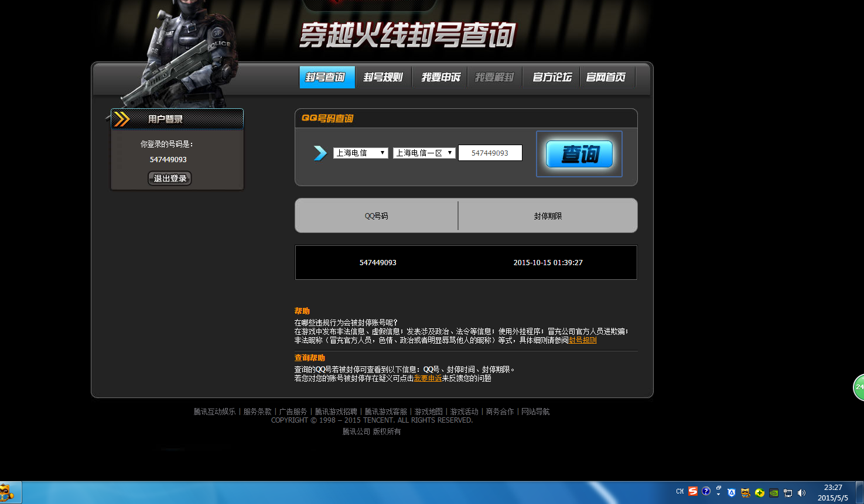
Task: Click the 穿越火线封号查询 title banner
Action: pyautogui.click(x=407, y=36)
